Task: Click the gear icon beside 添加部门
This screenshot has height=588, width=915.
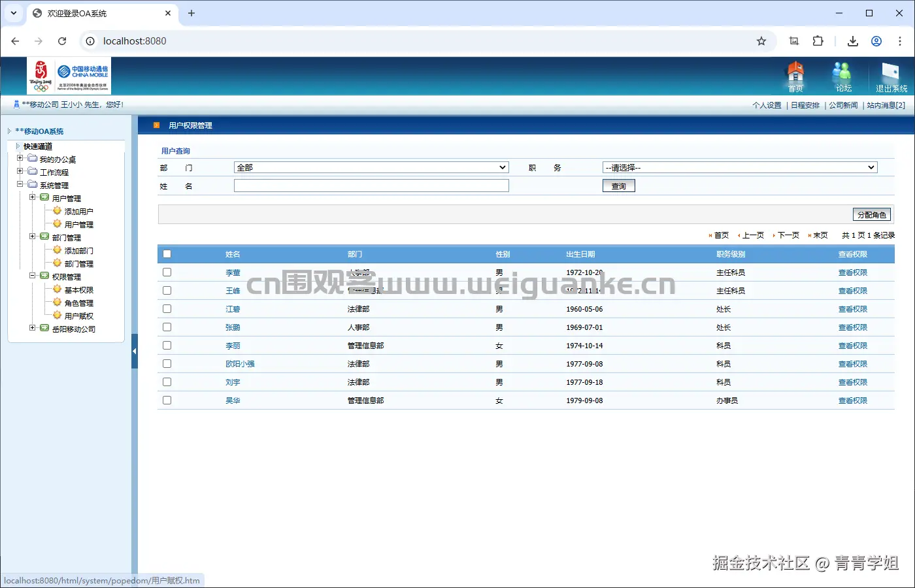Action: 58,250
